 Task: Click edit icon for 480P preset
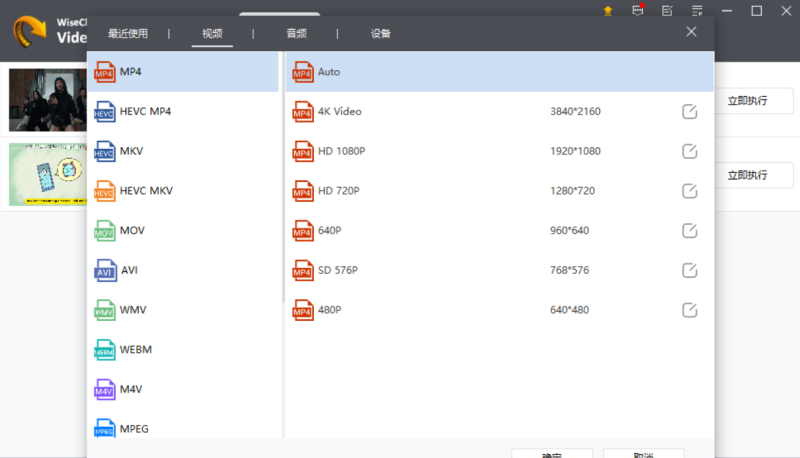click(x=689, y=310)
